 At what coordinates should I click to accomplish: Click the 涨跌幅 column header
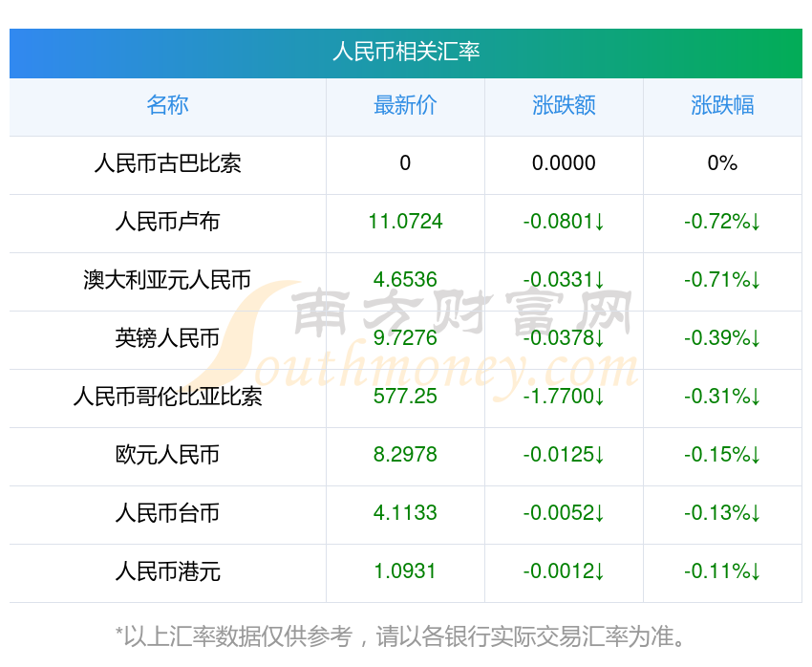pos(722,105)
